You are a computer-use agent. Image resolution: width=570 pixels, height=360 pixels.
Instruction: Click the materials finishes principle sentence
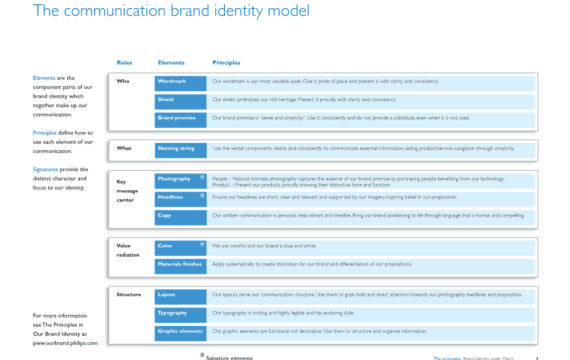(x=312, y=264)
